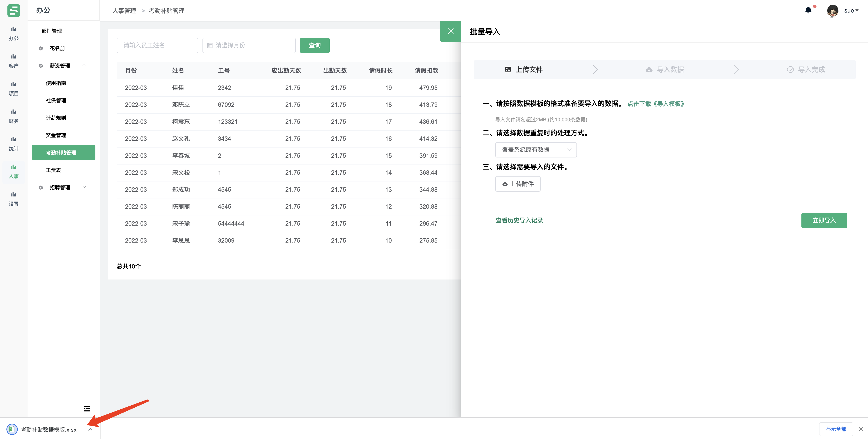Select the row for 李思思

(289, 240)
